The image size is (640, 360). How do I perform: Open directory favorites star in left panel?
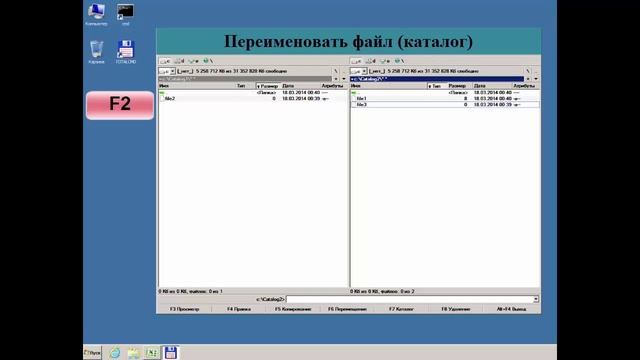[x=336, y=79]
